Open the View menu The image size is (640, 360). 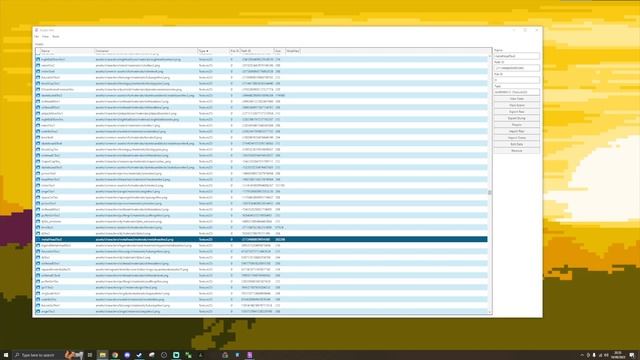click(45, 37)
